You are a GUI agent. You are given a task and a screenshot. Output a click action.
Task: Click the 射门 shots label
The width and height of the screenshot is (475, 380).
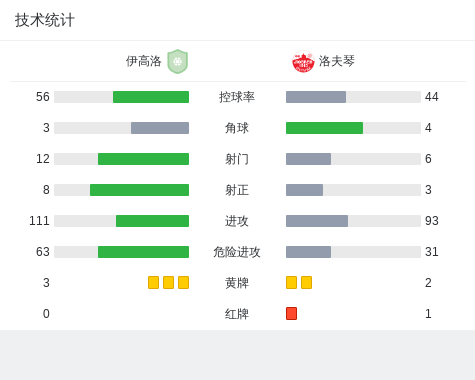point(237,159)
